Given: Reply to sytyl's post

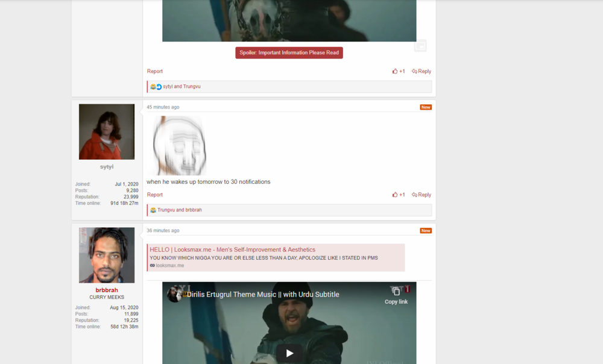Looking at the screenshot, I should (x=421, y=195).
